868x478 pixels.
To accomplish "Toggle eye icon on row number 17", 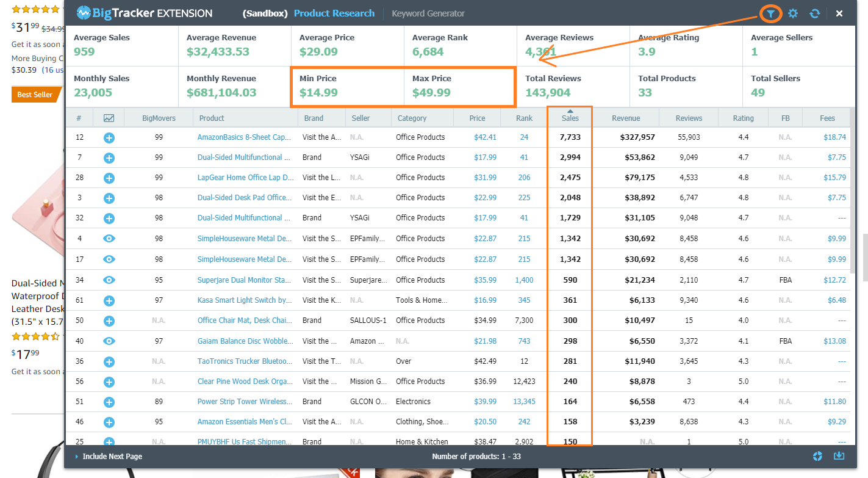I will pyautogui.click(x=109, y=259).
